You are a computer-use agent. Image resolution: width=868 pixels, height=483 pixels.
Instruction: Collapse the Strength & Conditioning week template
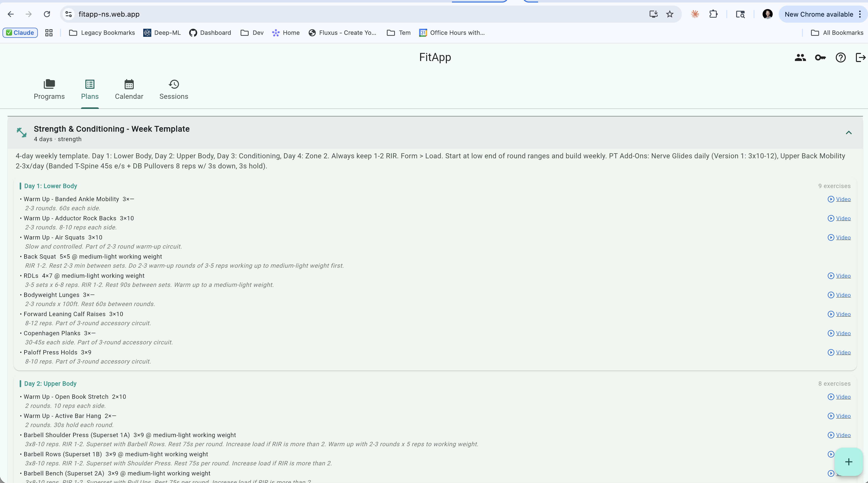click(849, 132)
